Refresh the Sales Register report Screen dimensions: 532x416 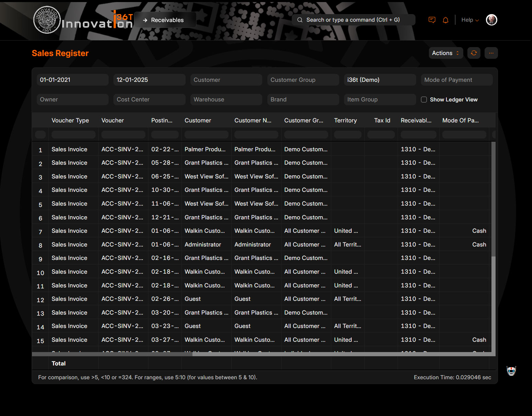[x=474, y=53]
